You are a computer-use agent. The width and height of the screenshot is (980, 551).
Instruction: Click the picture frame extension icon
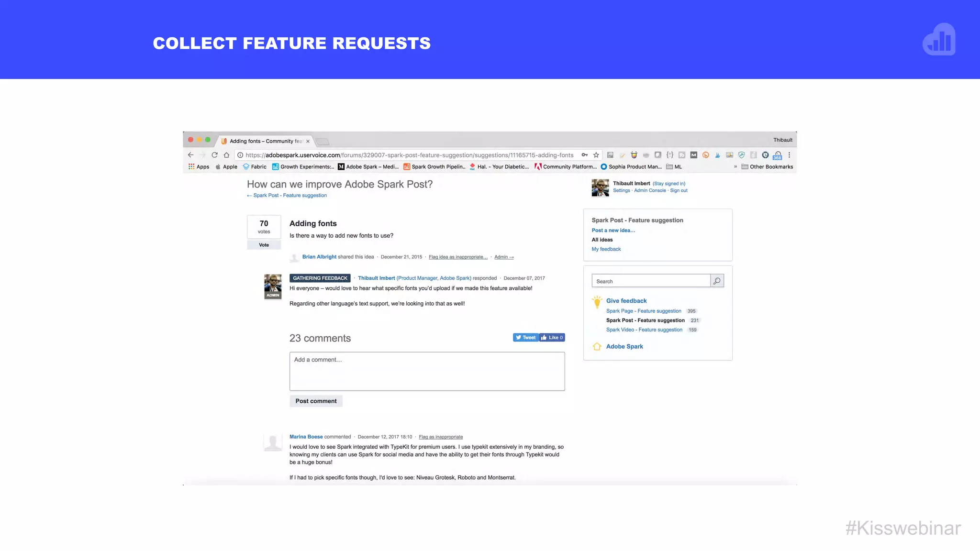730,155
